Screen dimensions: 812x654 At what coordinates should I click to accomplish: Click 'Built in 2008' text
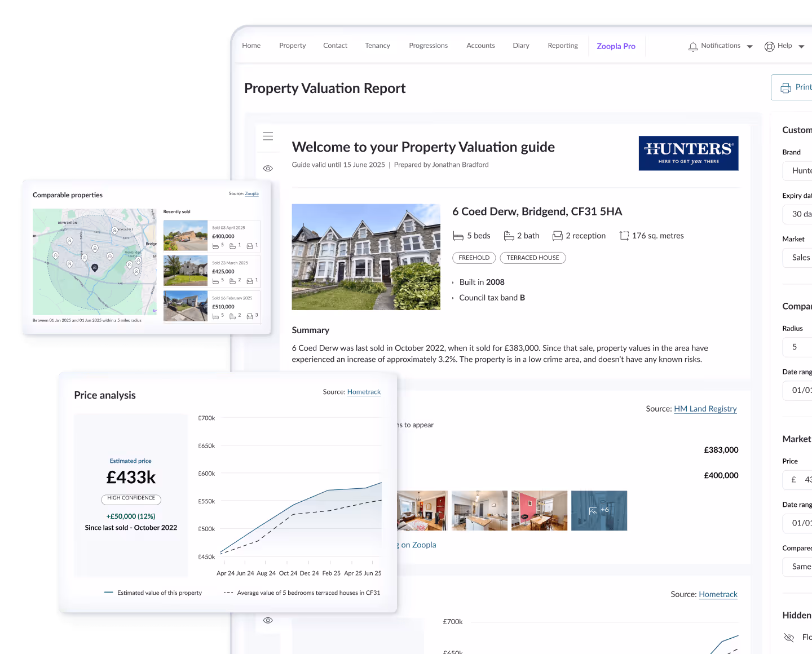coord(482,282)
